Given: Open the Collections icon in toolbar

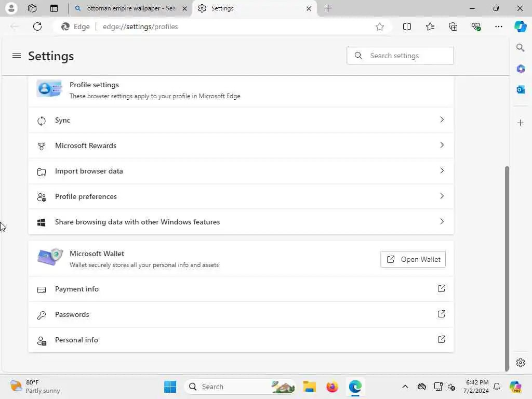Looking at the screenshot, I should [x=453, y=26].
